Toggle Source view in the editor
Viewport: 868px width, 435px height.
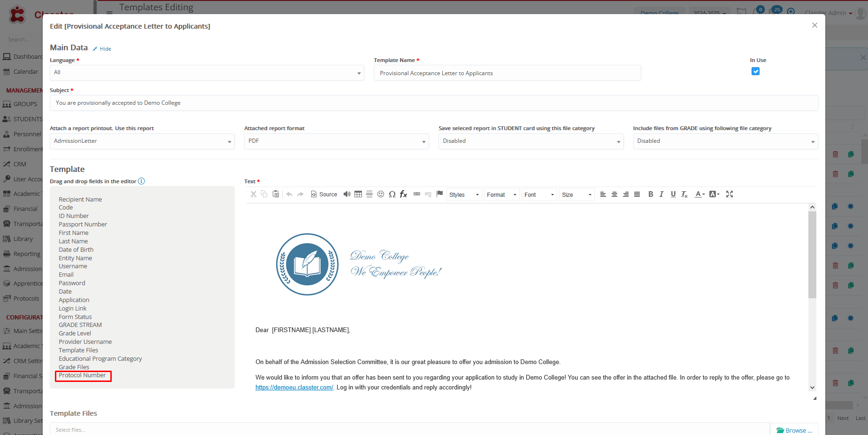tap(324, 194)
